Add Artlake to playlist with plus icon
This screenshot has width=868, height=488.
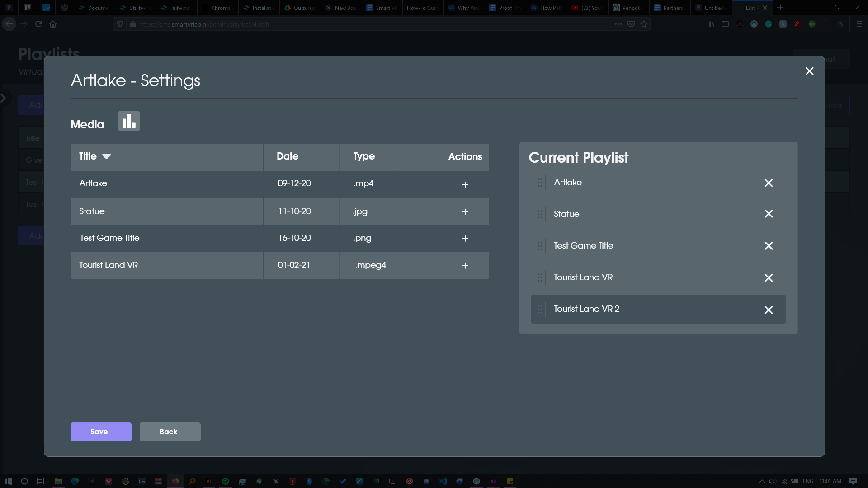click(465, 185)
